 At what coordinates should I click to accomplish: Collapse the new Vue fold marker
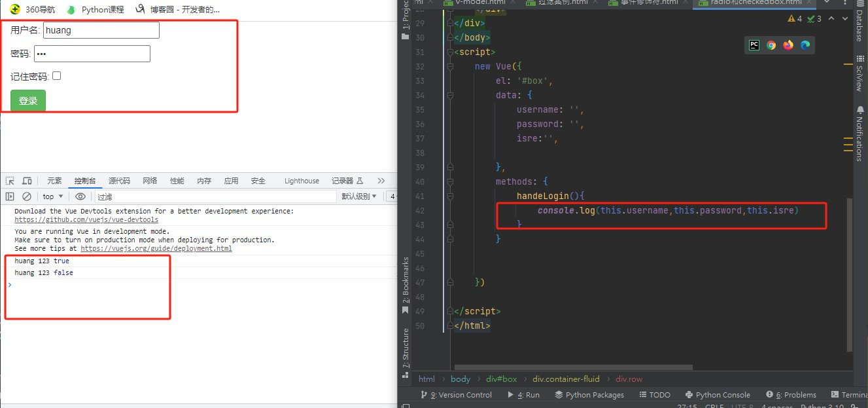point(449,66)
